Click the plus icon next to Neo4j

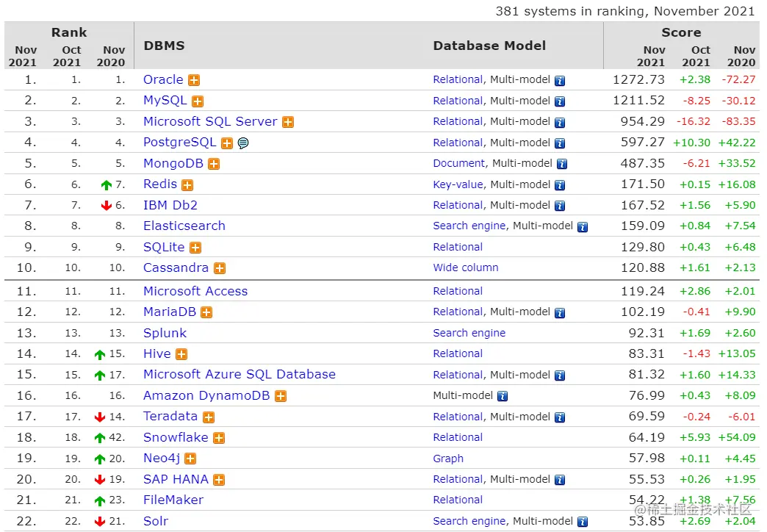point(190,459)
